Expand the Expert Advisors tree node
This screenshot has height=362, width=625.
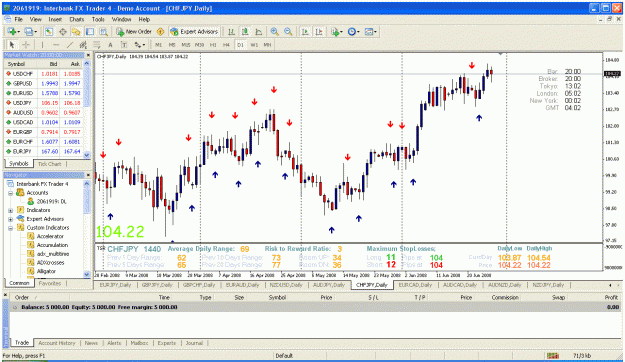11,219
